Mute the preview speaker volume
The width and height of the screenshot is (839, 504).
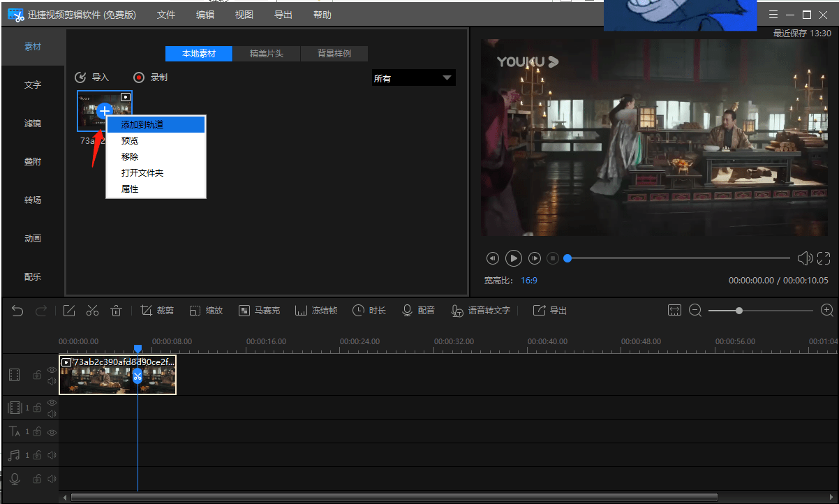pyautogui.click(x=805, y=258)
